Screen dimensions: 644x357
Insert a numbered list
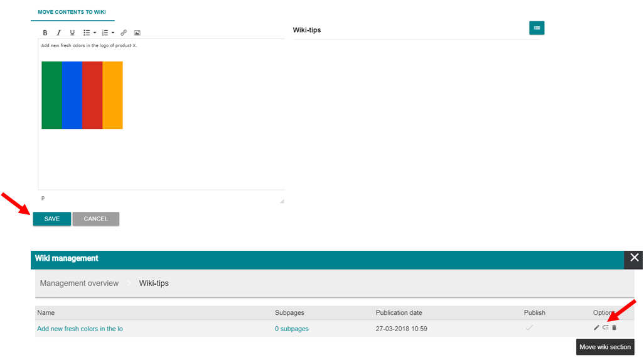[105, 33]
